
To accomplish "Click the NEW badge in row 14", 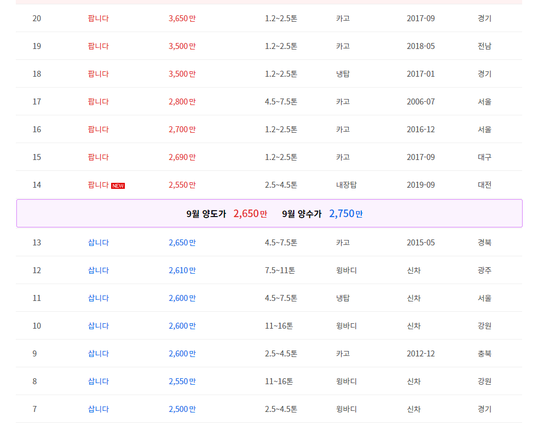I will click(118, 186).
